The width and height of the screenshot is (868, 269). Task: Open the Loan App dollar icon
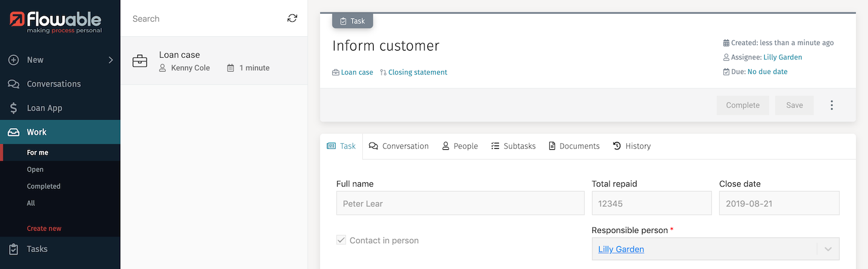click(x=13, y=108)
